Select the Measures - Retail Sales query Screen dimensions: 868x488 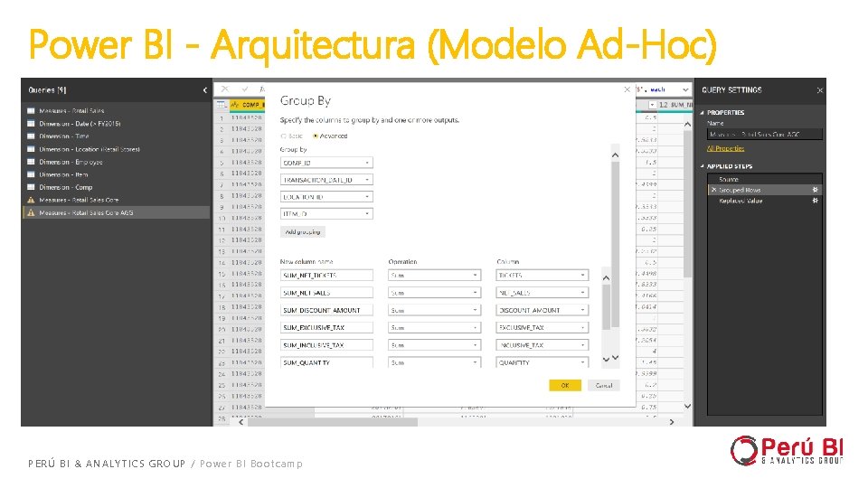pos(71,110)
